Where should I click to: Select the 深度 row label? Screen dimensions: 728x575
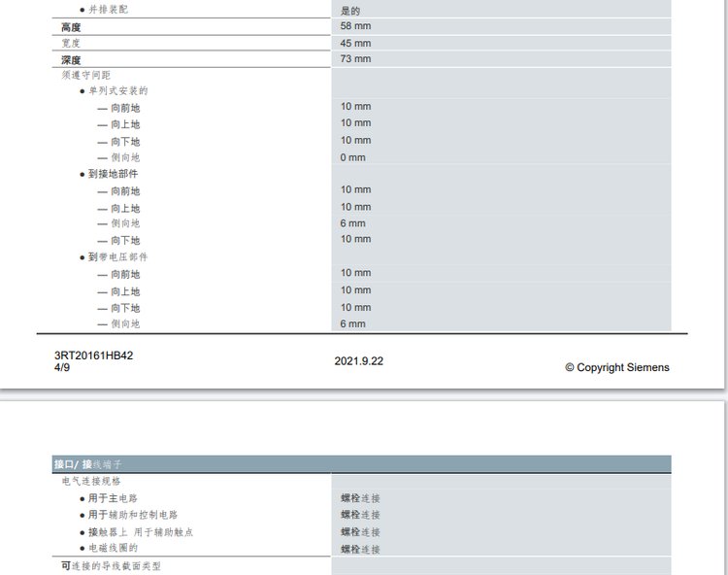coord(71,60)
